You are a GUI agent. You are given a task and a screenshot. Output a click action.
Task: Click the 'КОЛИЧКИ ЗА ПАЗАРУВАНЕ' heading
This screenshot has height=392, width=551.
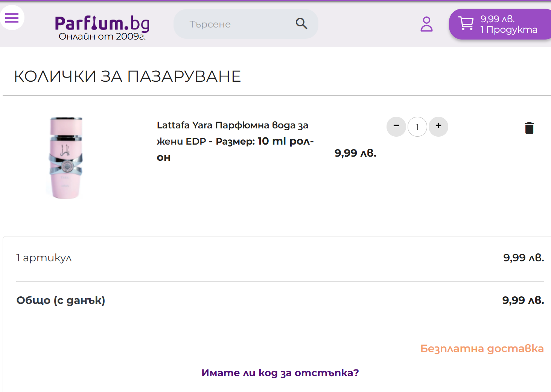[x=127, y=76]
